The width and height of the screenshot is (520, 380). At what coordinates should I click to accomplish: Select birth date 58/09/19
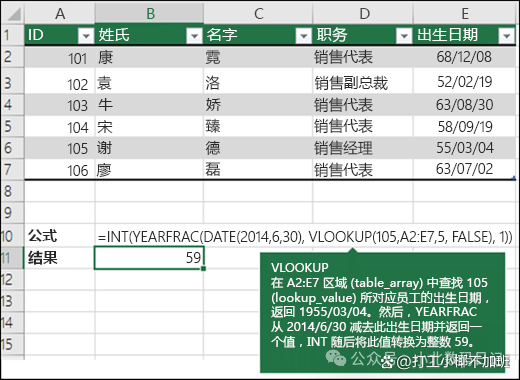(465, 126)
